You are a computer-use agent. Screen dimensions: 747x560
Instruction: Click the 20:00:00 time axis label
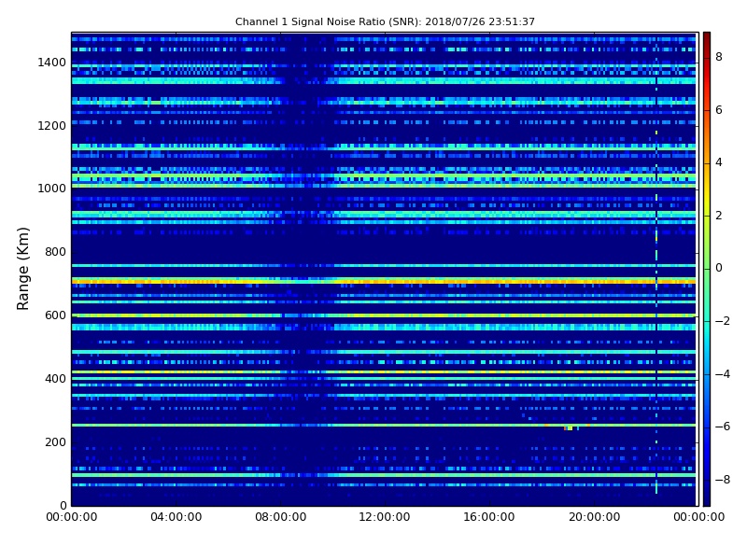594,517
